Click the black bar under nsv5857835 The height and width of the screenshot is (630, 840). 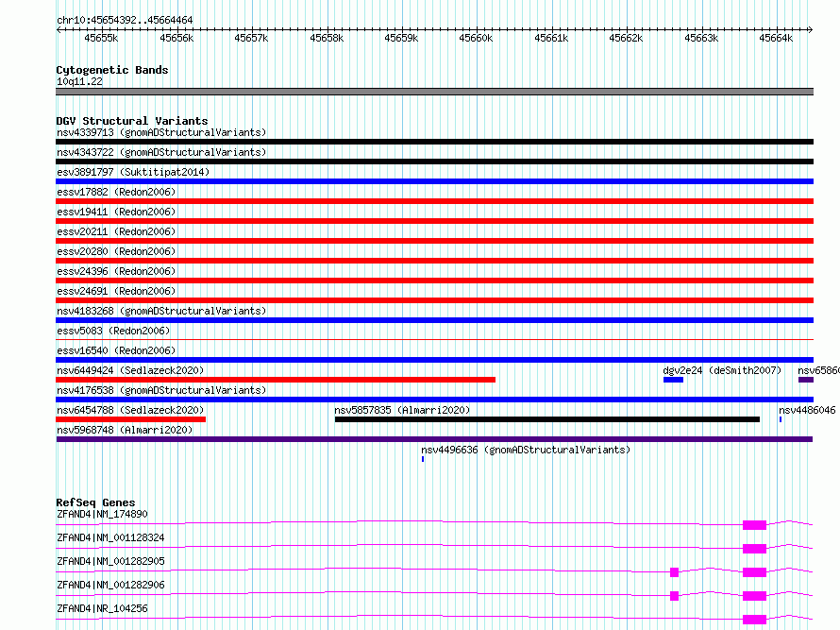click(547, 419)
